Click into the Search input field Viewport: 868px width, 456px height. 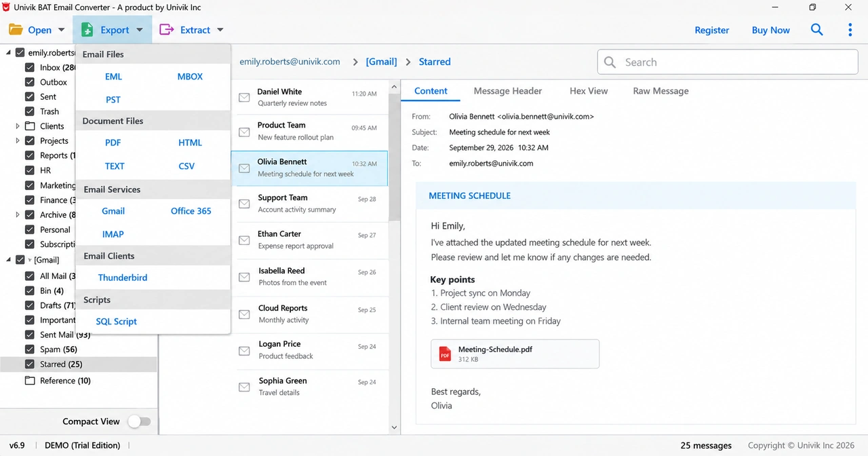pos(728,62)
